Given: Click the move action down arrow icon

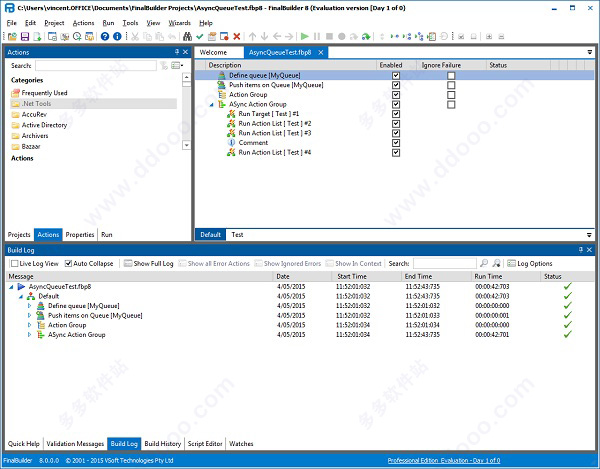Looking at the screenshot, I should pyautogui.click(x=264, y=36).
